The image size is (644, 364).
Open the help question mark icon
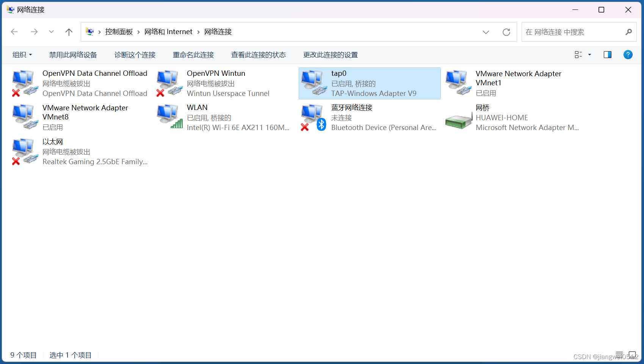pyautogui.click(x=628, y=55)
